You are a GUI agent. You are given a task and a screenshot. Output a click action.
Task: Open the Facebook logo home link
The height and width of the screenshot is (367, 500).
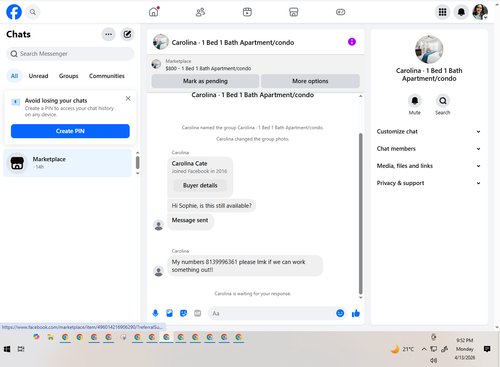pos(14,12)
